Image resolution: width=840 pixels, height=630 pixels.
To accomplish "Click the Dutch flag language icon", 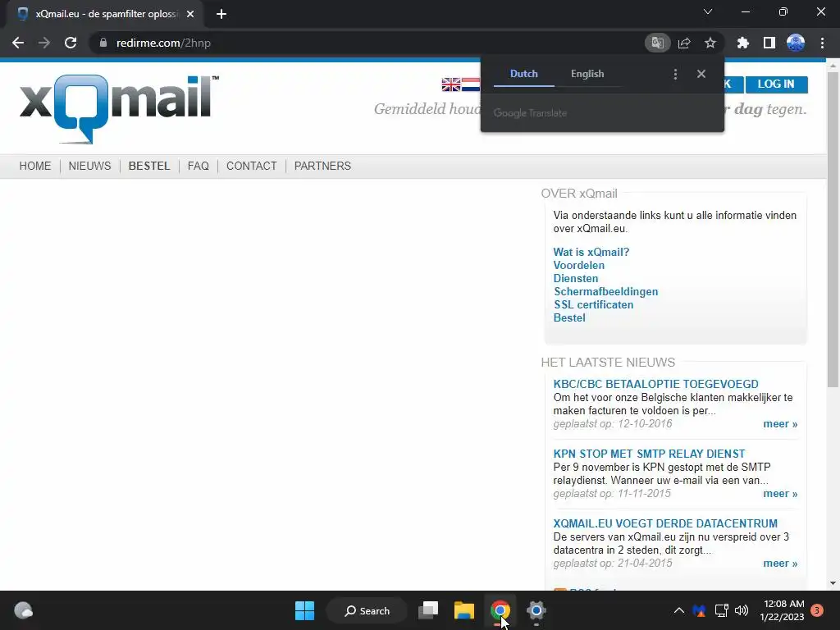I will 471,84.
